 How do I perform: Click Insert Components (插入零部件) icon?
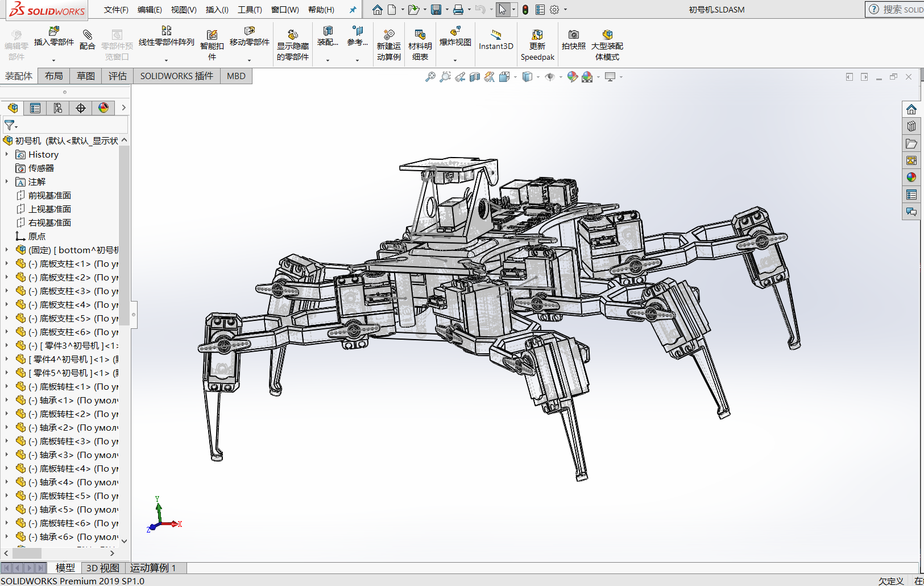pos(54,32)
